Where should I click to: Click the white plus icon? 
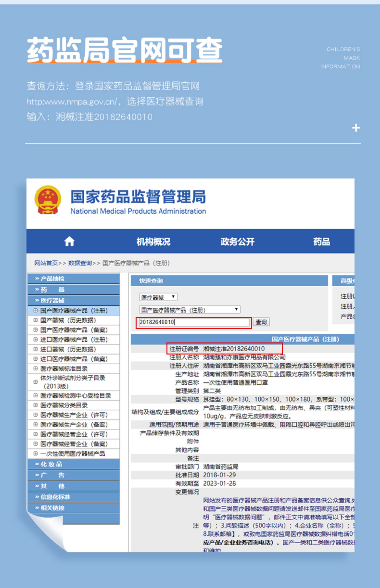point(356,128)
